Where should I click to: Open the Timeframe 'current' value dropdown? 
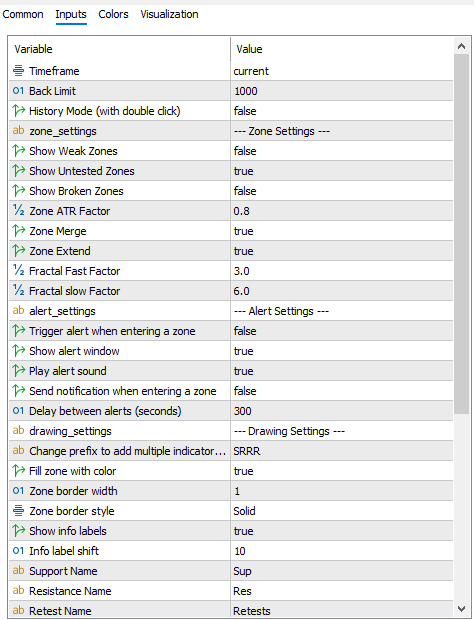pyautogui.click(x=342, y=71)
